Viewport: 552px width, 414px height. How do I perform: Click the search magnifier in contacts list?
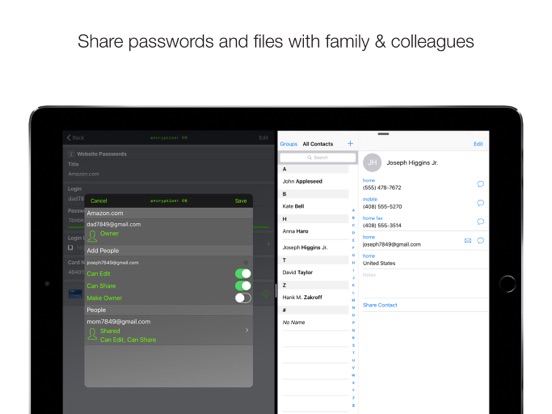click(x=309, y=158)
